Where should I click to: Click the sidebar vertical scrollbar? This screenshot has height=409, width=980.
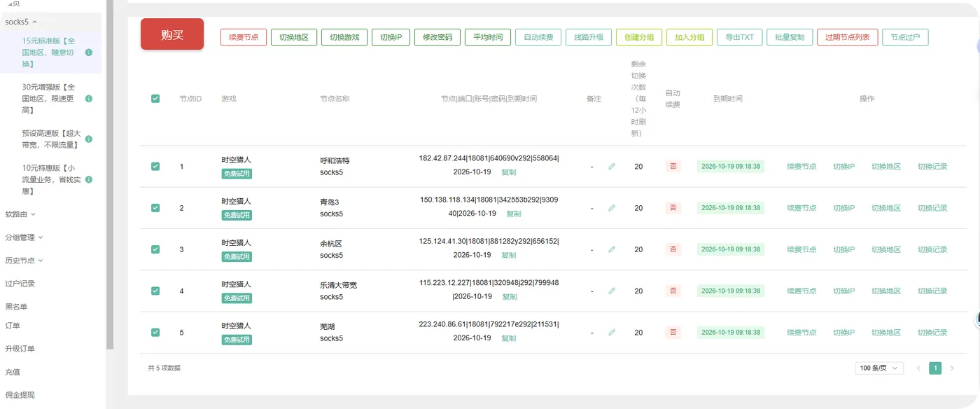(x=109, y=175)
